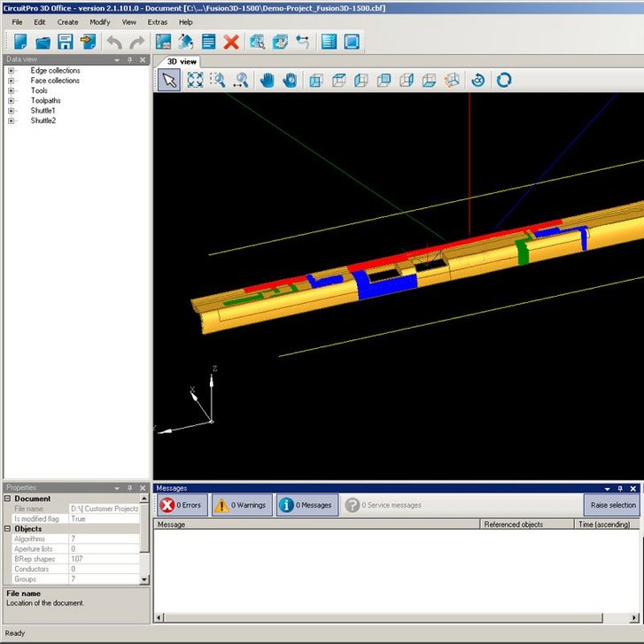
Task: Toggle the 0 Errors filter
Action: 182,505
